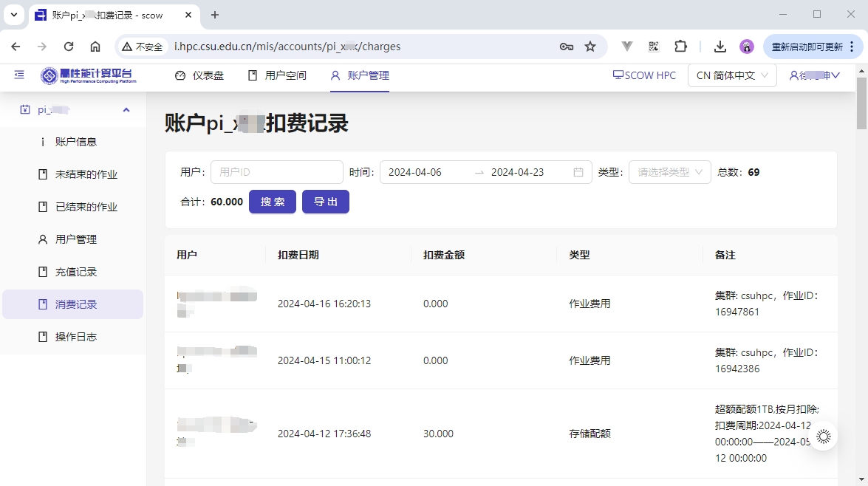Open the CN 简体中文 language dropdown
The height and width of the screenshot is (486, 868).
pos(732,75)
